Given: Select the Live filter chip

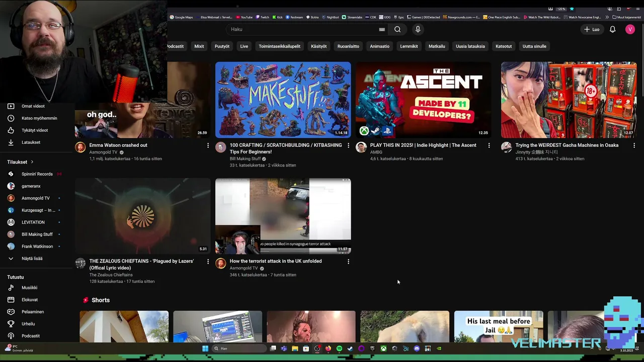Looking at the screenshot, I should click(x=244, y=46).
